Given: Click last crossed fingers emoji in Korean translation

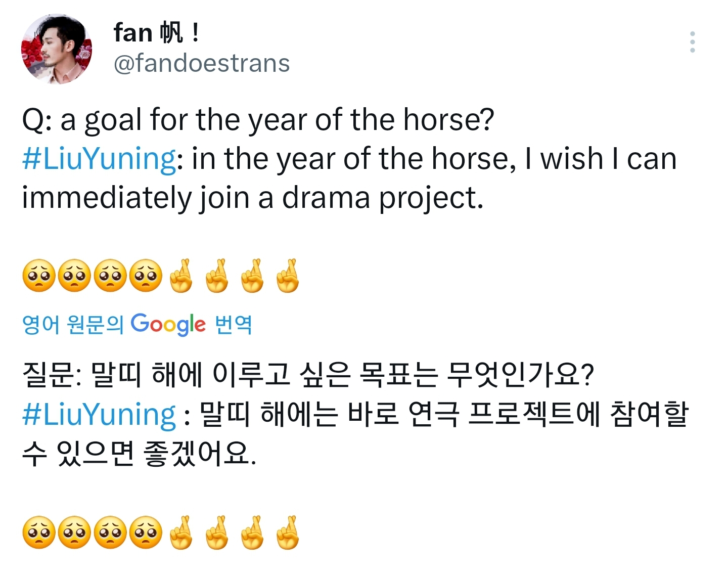Looking at the screenshot, I should tap(288, 532).
